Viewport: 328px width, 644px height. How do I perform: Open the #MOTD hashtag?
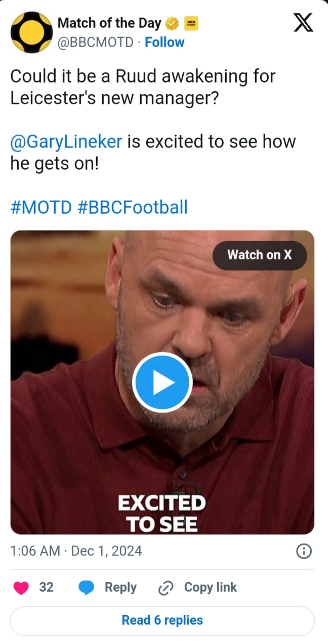pyautogui.click(x=41, y=207)
